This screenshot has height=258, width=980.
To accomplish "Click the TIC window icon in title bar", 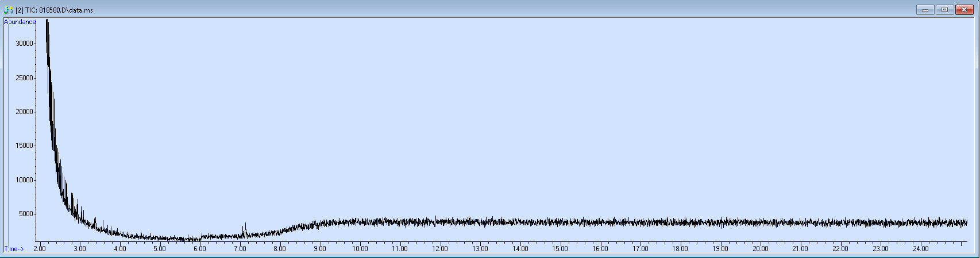I will click(8, 10).
